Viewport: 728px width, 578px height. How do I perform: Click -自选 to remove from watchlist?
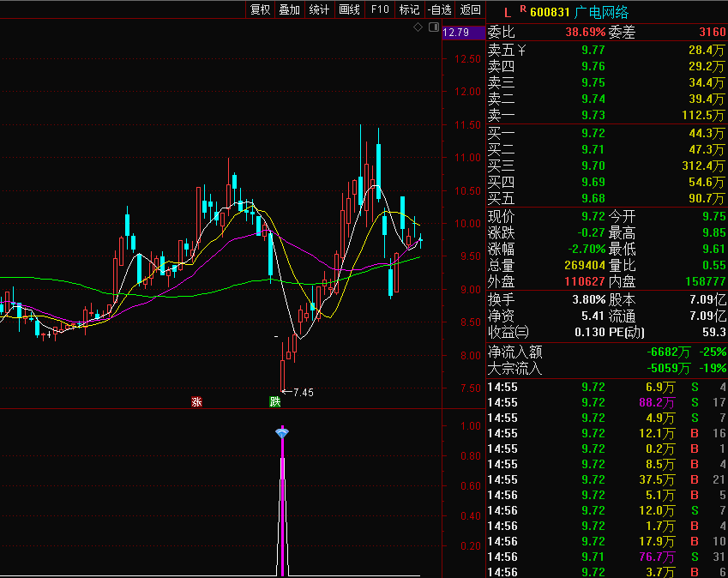pyautogui.click(x=439, y=9)
